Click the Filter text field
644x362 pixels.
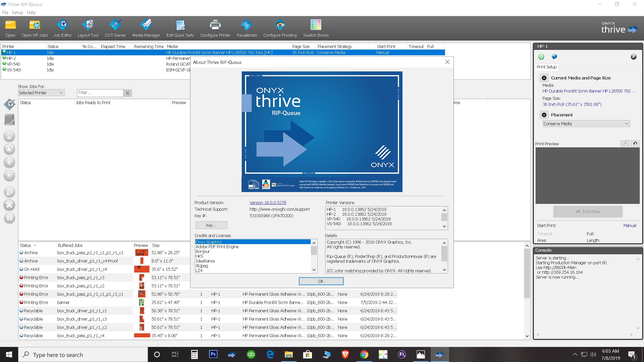(x=100, y=93)
